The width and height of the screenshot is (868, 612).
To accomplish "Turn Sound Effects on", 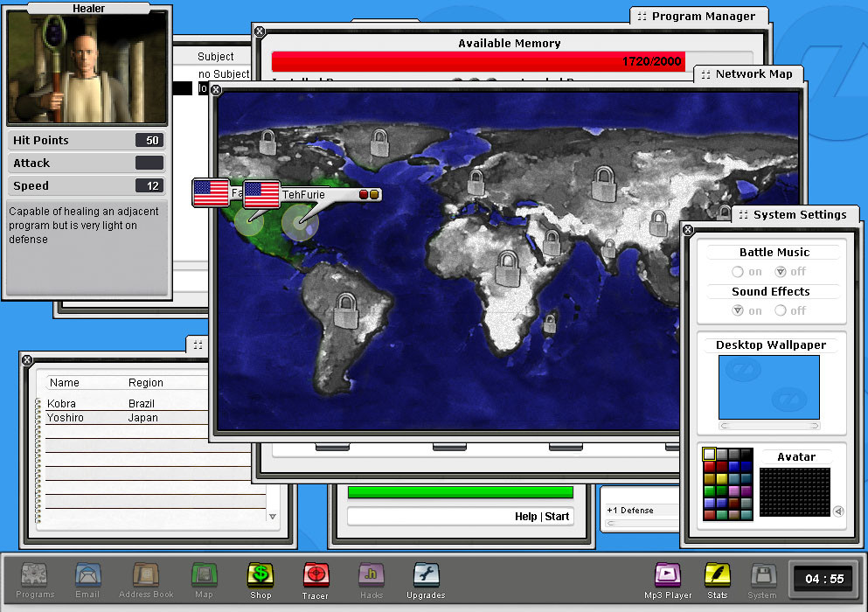I will 738,310.
